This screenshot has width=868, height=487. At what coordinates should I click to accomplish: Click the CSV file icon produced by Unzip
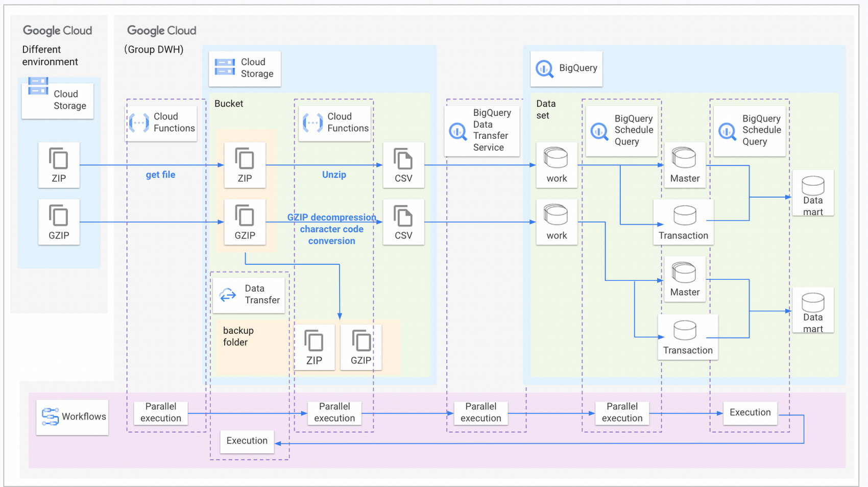pyautogui.click(x=403, y=158)
